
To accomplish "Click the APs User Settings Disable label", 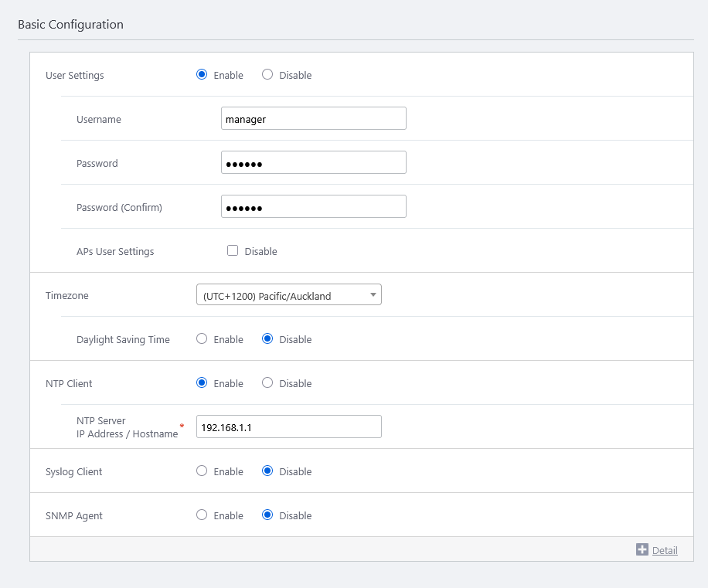I will tap(260, 251).
